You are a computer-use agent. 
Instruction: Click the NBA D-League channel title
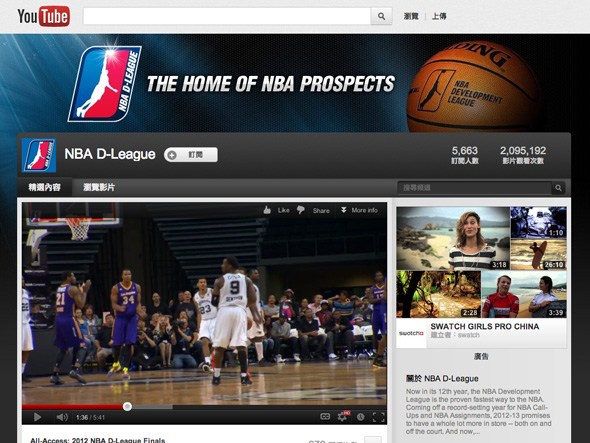(x=109, y=154)
